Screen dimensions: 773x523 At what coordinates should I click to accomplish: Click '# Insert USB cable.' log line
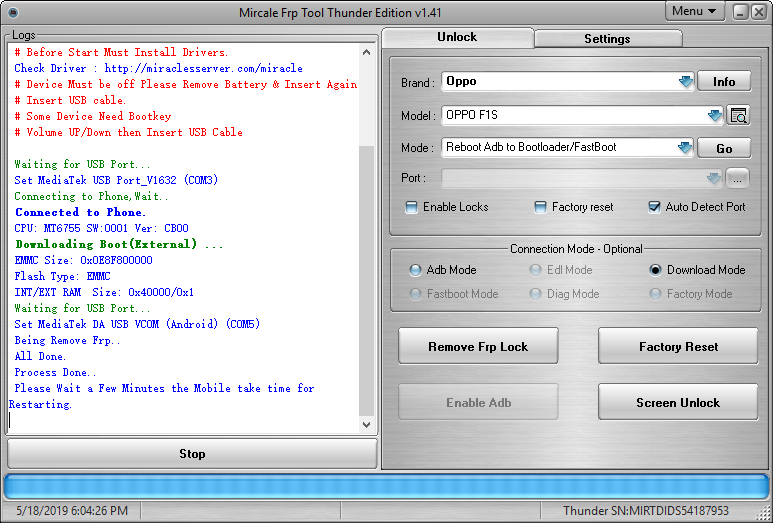tap(70, 101)
